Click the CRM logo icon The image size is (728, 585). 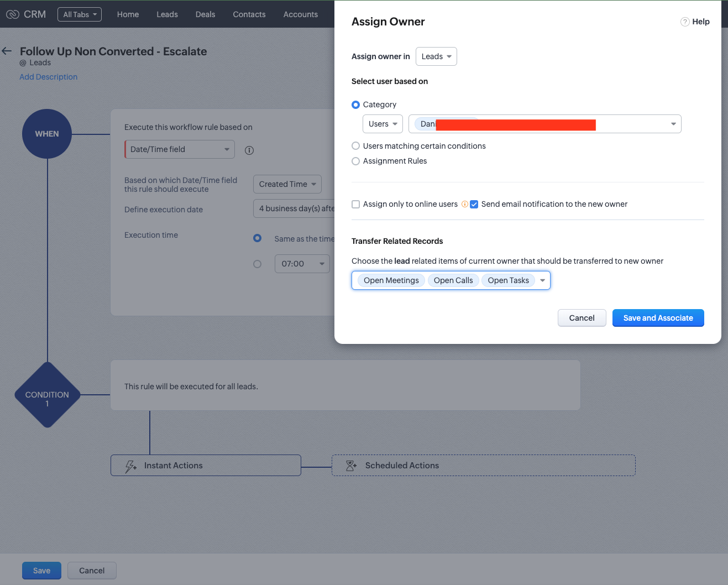pyautogui.click(x=13, y=14)
